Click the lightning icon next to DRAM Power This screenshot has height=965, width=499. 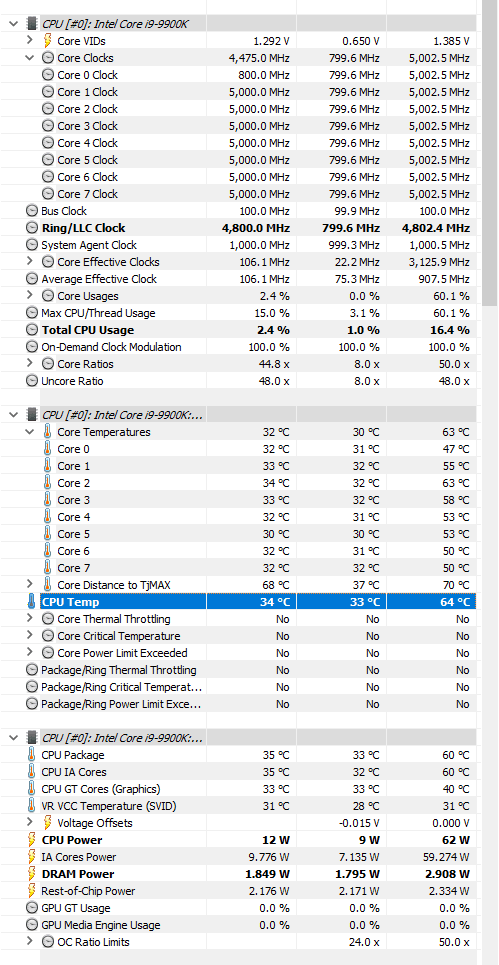click(x=31, y=874)
